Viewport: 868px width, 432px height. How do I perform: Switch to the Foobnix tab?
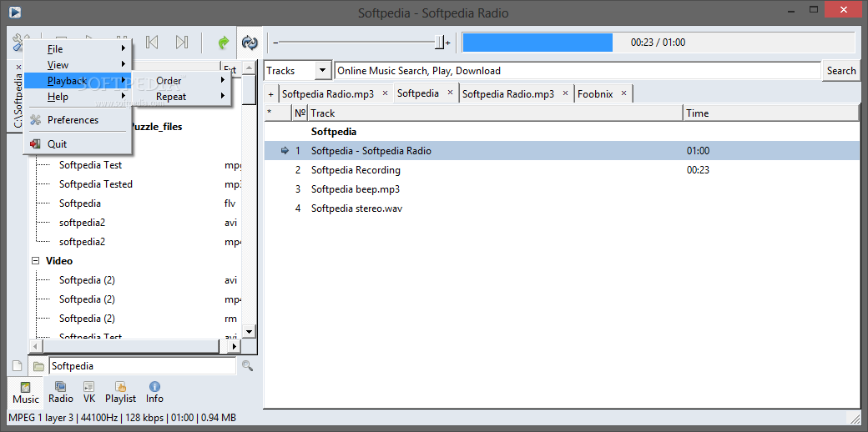pyautogui.click(x=595, y=94)
